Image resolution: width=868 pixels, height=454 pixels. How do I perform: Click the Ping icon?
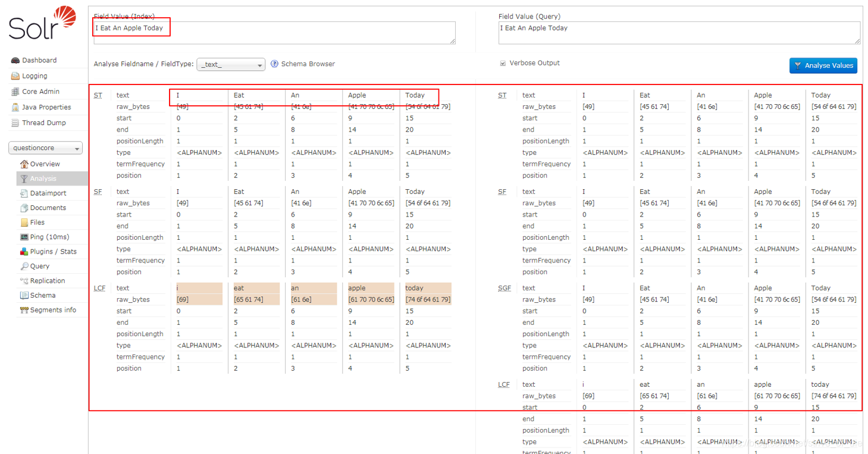click(24, 237)
